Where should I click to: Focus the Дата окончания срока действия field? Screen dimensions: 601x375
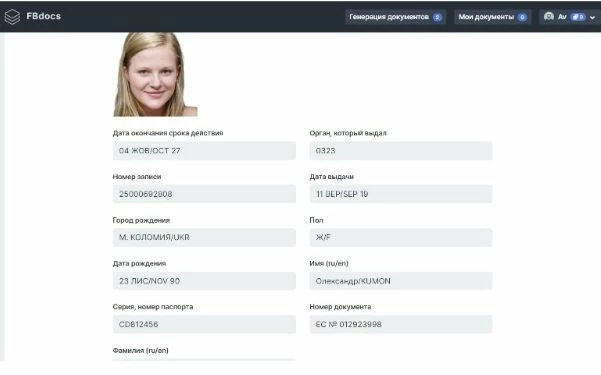tap(204, 151)
